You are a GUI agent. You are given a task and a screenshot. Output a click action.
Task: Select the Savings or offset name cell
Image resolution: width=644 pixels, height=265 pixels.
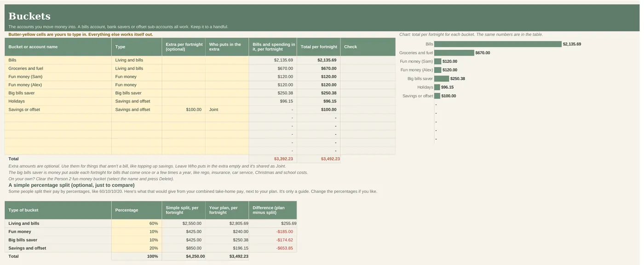point(58,110)
